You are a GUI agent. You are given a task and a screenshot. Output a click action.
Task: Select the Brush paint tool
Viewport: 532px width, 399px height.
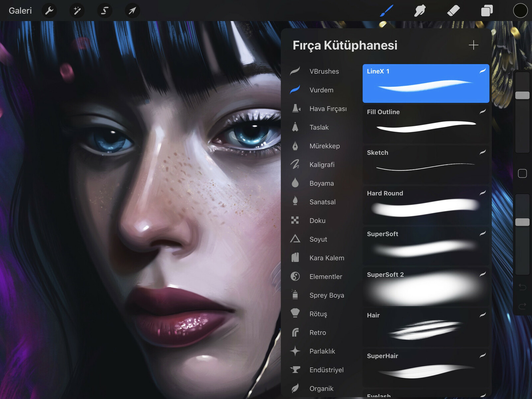tap(387, 11)
